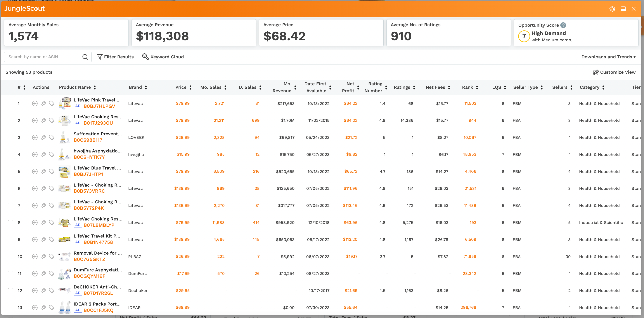This screenshot has width=644, height=318.
Task: Click the Average Monthly Sales value 1,574
Action: [x=24, y=36]
